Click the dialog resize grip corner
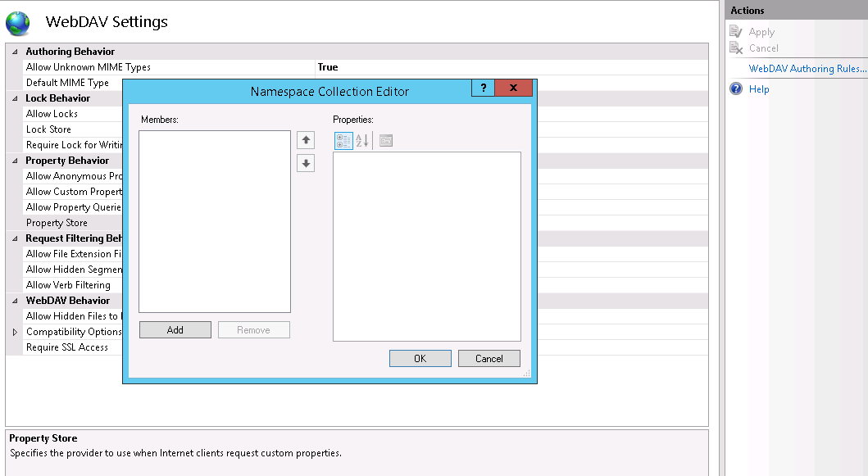Screen dimensions: 868x476 click(526, 373)
